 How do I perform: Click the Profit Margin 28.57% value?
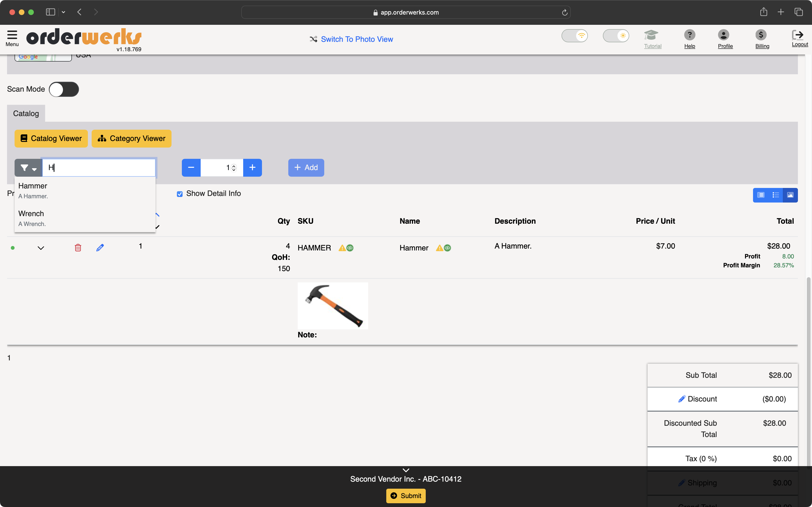(x=784, y=265)
